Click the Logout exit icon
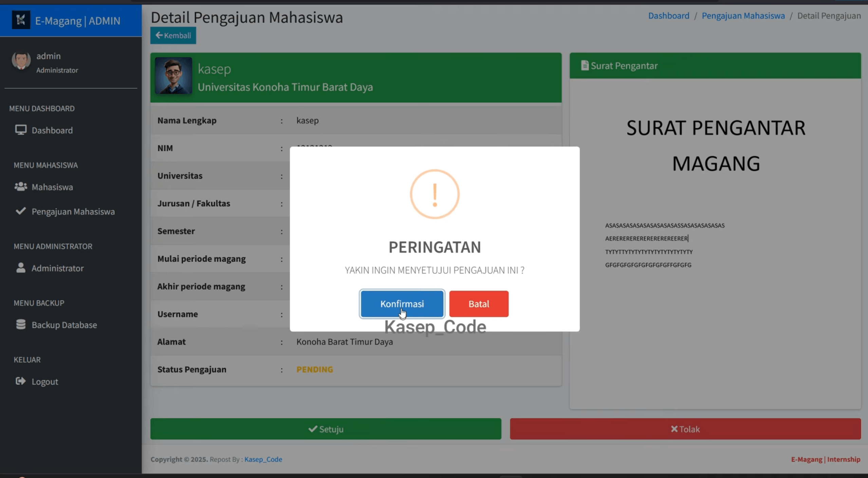 21,381
